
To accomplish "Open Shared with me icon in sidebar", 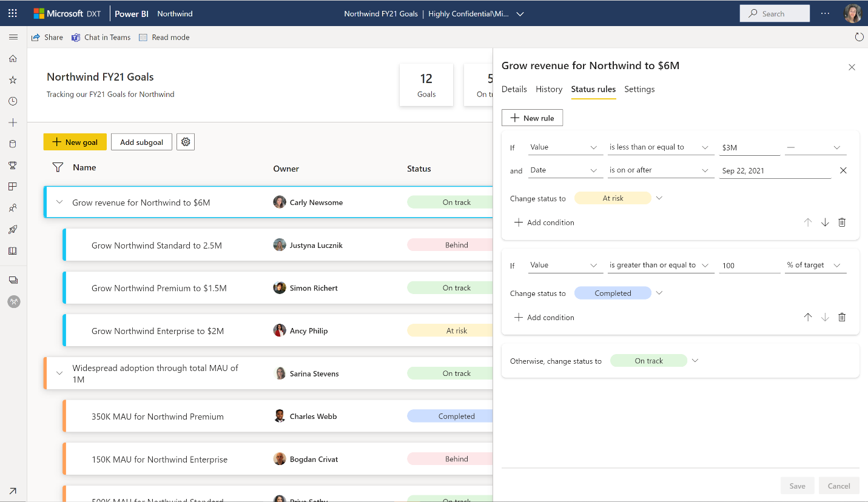I will [13, 208].
